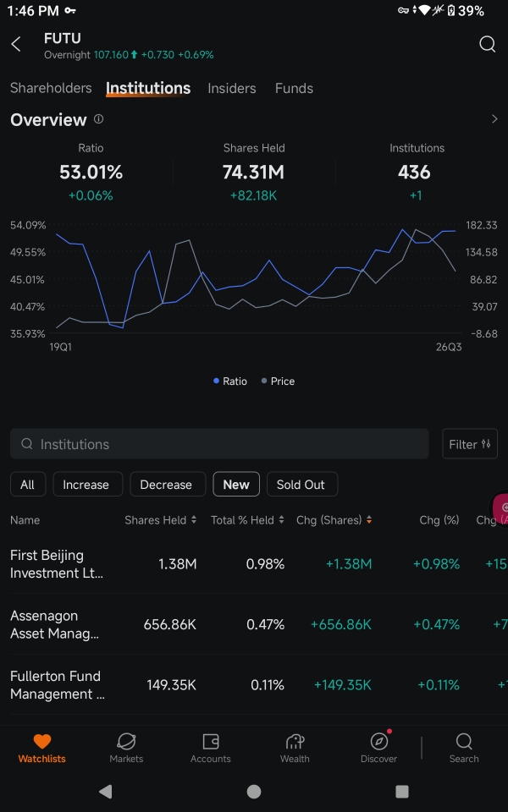Open search with the top-right magnifier
508x812 pixels.
tap(487, 45)
